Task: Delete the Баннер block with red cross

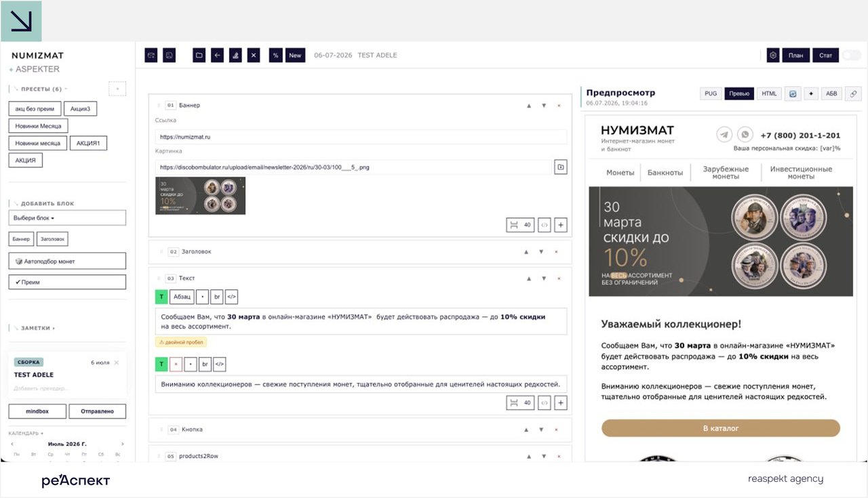Action: pos(559,106)
